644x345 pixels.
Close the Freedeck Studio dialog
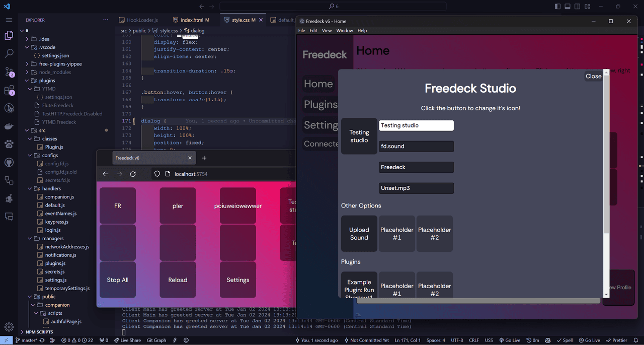coord(593,76)
